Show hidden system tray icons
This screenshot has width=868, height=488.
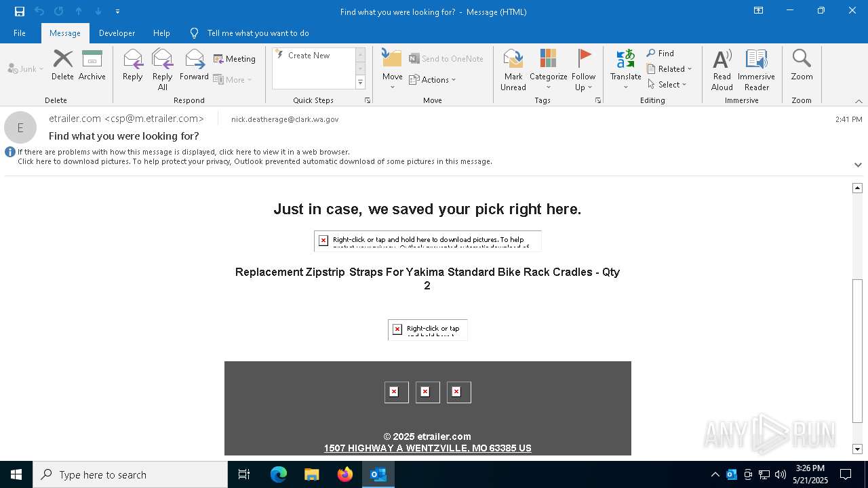pos(715,474)
